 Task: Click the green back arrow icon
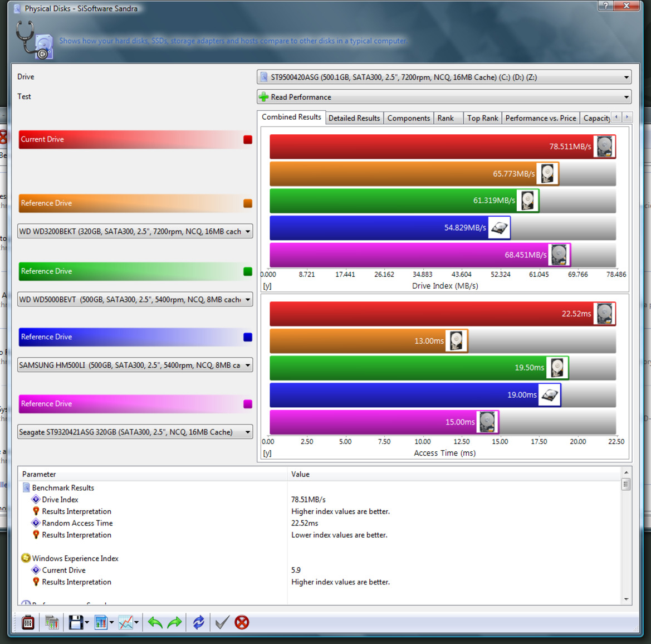pyautogui.click(x=155, y=622)
